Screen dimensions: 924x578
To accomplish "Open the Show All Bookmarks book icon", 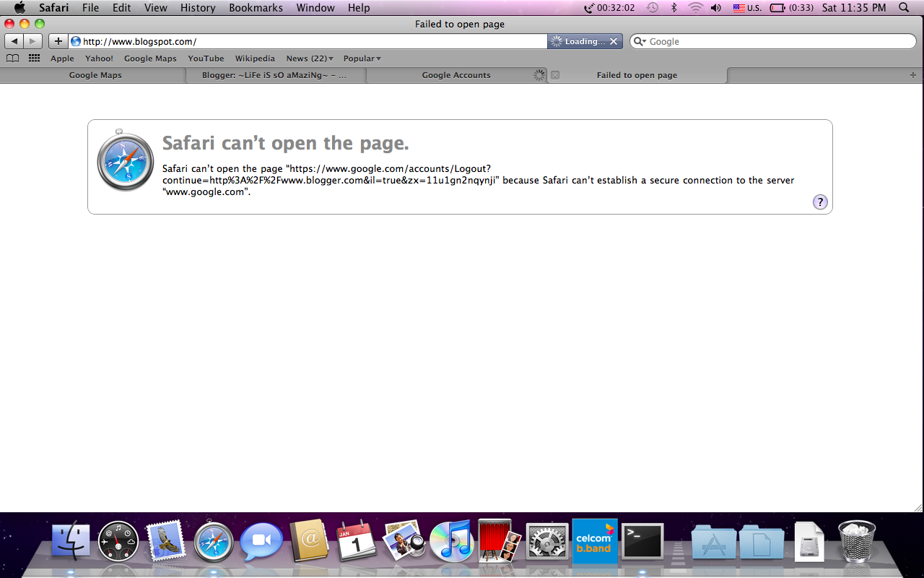I will (12, 59).
